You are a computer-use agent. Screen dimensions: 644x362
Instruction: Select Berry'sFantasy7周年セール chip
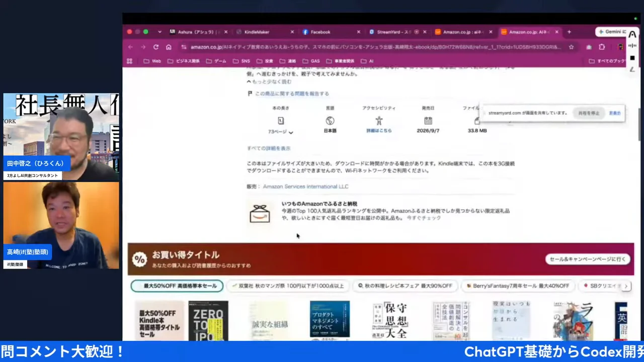click(517, 286)
